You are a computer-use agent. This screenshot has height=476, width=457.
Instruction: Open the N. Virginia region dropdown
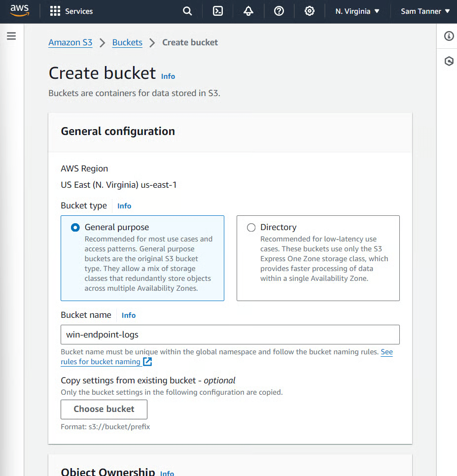[357, 11]
